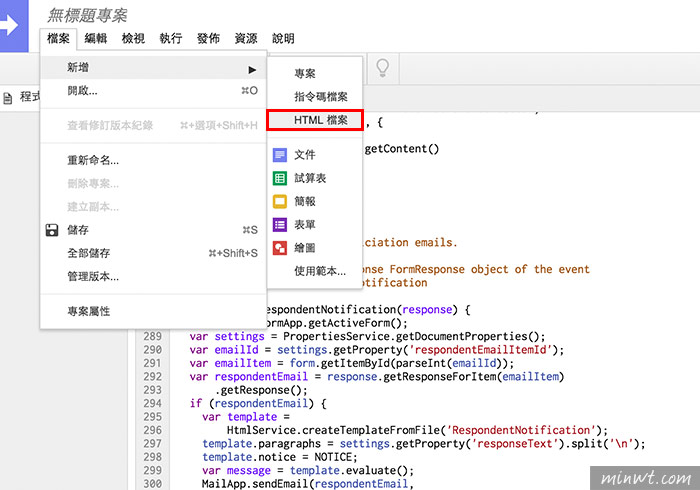Click line number 300 in gutter
Screen dimensions: 700x490
(x=153, y=484)
